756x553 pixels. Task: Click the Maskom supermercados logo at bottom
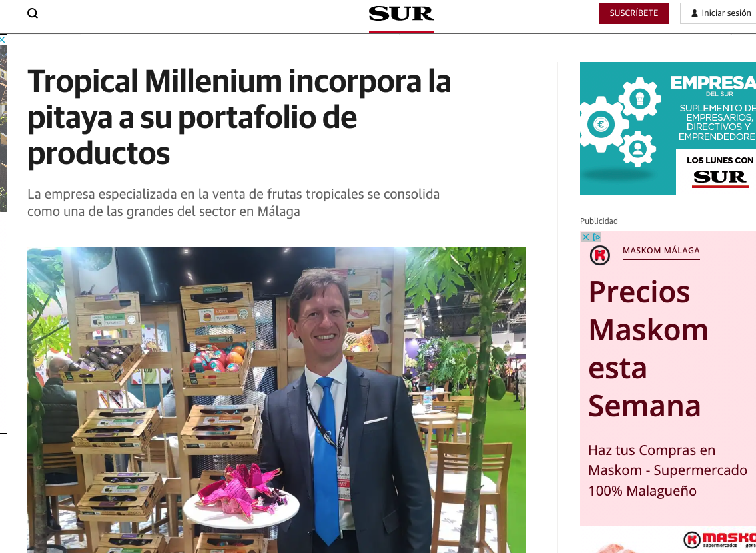(719, 540)
